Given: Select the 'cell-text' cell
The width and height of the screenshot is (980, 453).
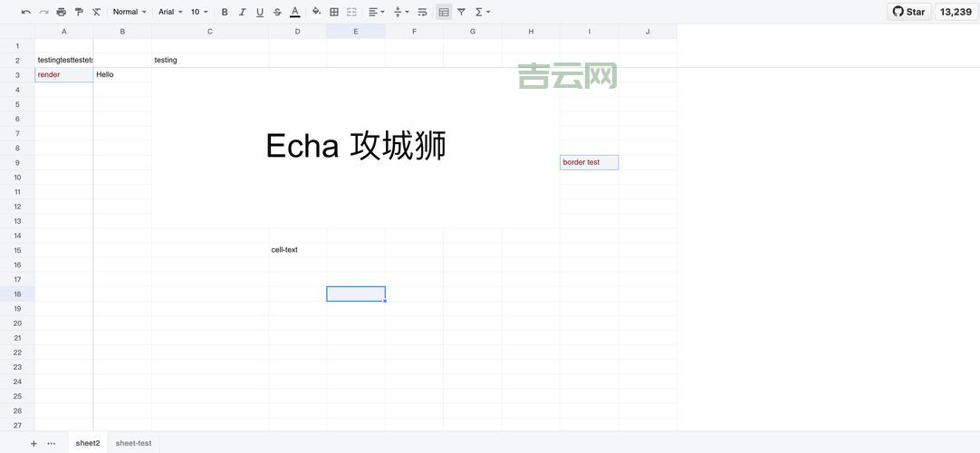Looking at the screenshot, I should point(297,250).
